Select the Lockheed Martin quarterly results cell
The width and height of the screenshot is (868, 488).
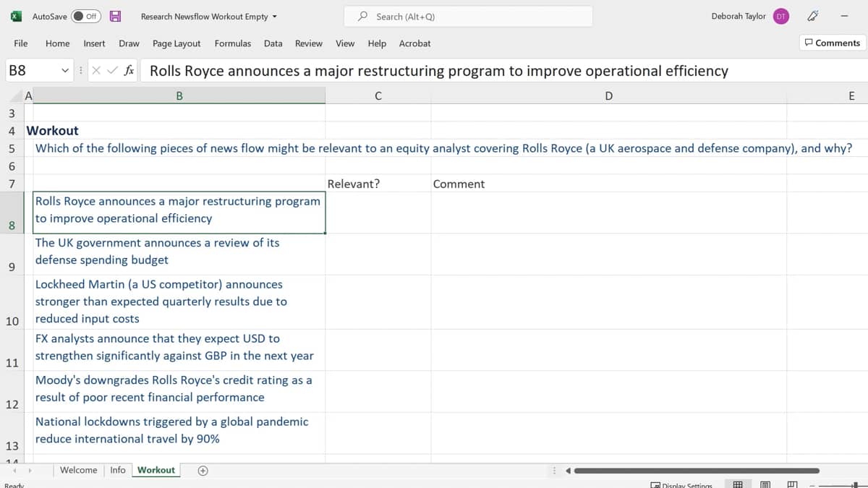(x=179, y=302)
